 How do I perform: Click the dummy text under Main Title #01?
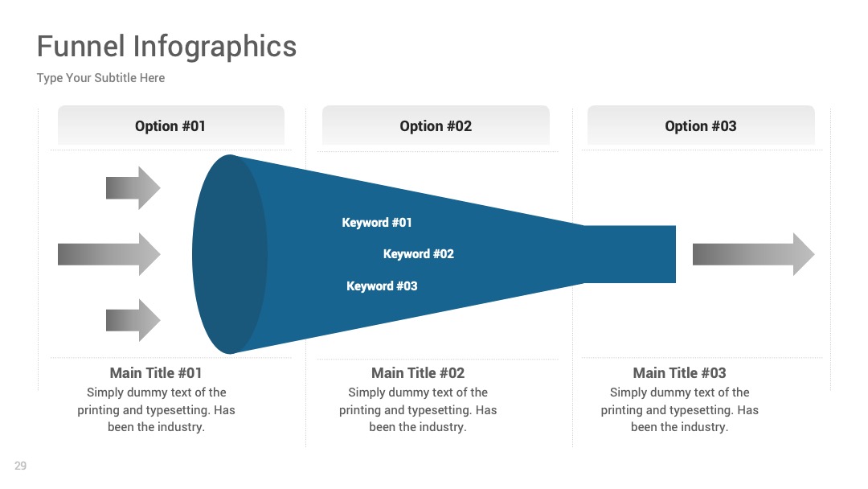pyautogui.click(x=156, y=410)
